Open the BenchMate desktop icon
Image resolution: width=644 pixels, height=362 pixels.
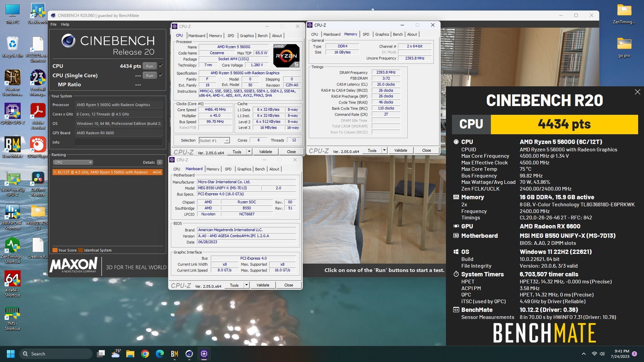[x=12, y=147]
